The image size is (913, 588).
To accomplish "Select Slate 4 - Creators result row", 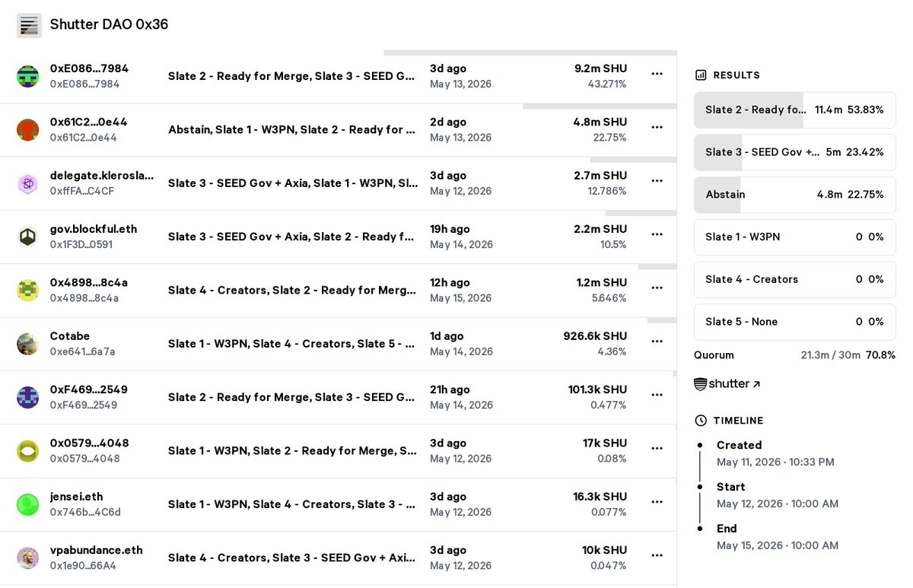I will coord(795,279).
